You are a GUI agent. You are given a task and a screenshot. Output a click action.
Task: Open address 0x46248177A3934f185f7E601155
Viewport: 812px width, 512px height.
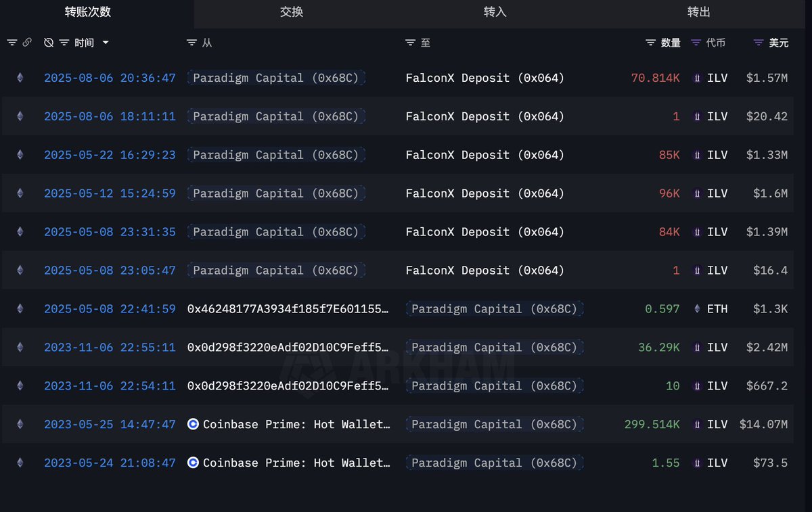point(289,309)
